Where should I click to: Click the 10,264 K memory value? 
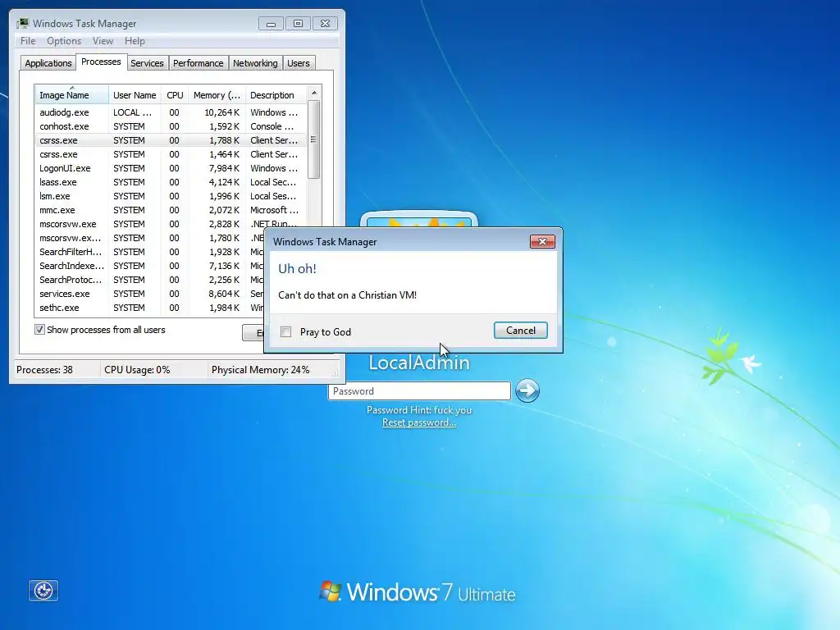pyautogui.click(x=221, y=112)
